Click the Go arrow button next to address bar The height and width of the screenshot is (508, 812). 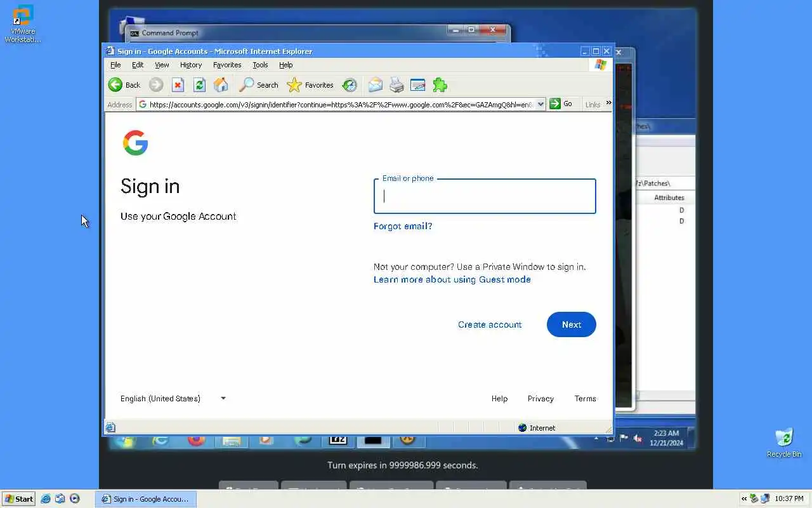[561, 104]
